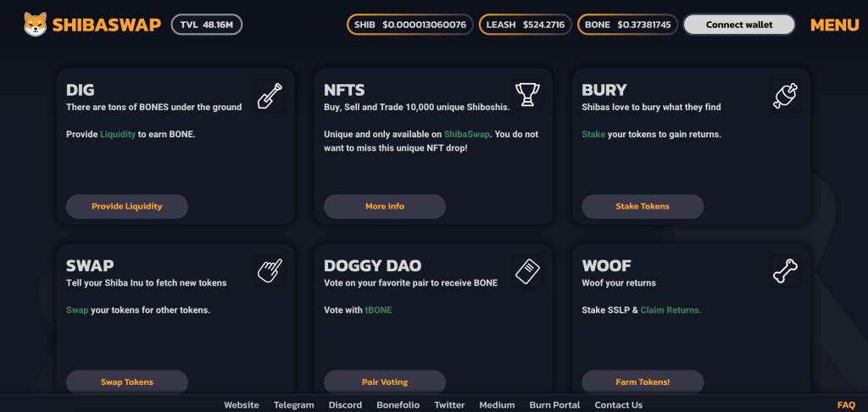
Task: Click the Stake Tokens button
Action: coord(643,207)
